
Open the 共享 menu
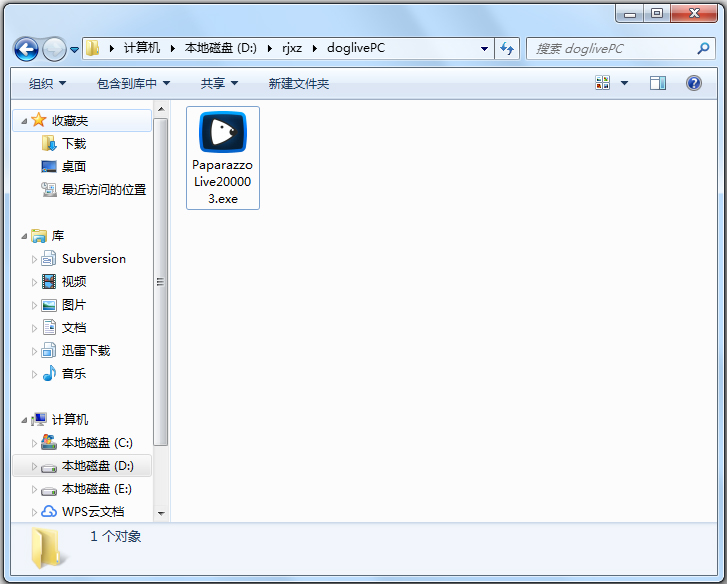[219, 83]
